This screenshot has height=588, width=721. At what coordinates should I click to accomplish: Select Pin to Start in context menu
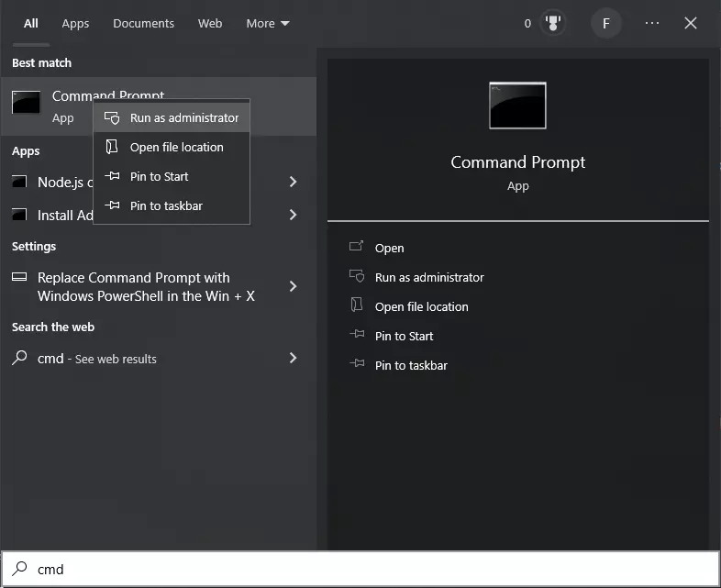171,176
